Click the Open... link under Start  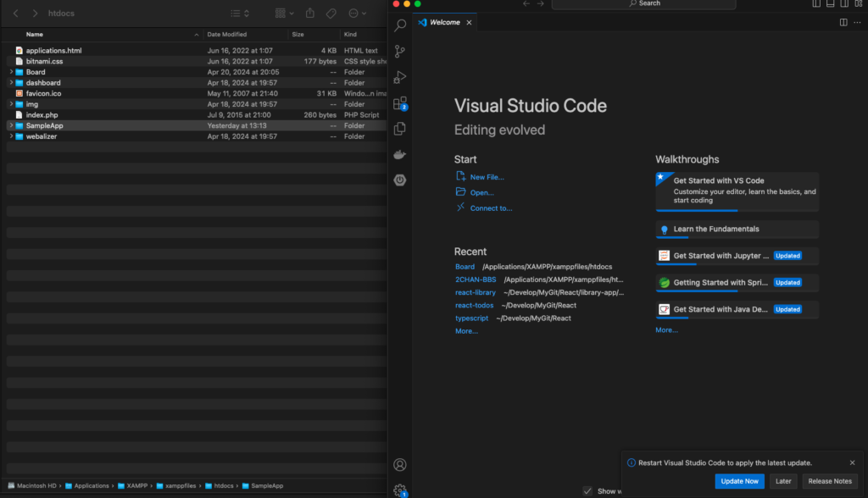[481, 193]
